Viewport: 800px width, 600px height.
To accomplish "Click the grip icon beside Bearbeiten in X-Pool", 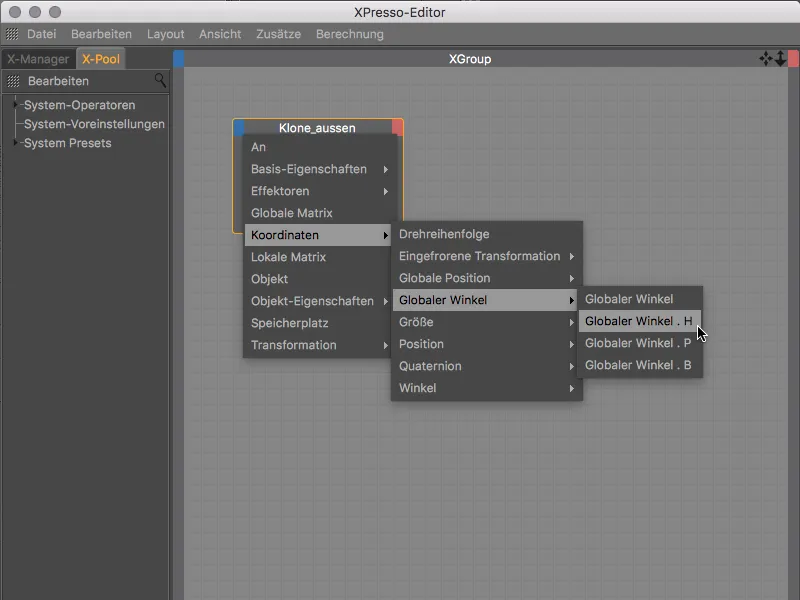I will tap(13, 81).
